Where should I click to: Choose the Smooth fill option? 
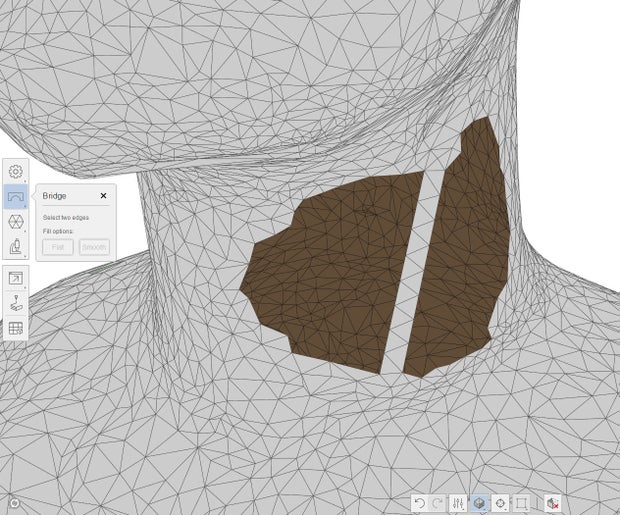tap(94, 247)
